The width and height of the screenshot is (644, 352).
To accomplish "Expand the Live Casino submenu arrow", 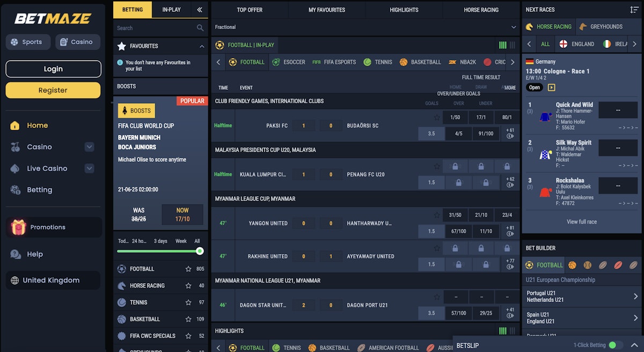I will tap(90, 168).
